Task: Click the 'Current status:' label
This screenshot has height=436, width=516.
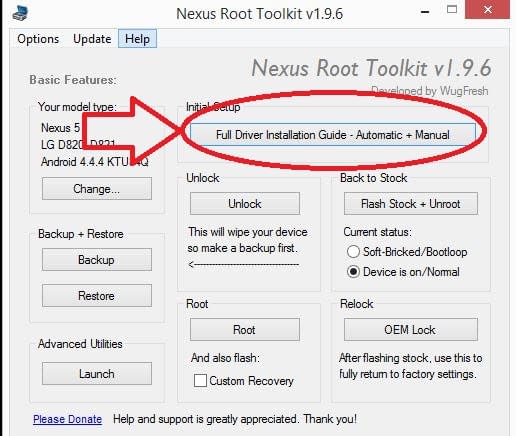Action: [x=378, y=232]
